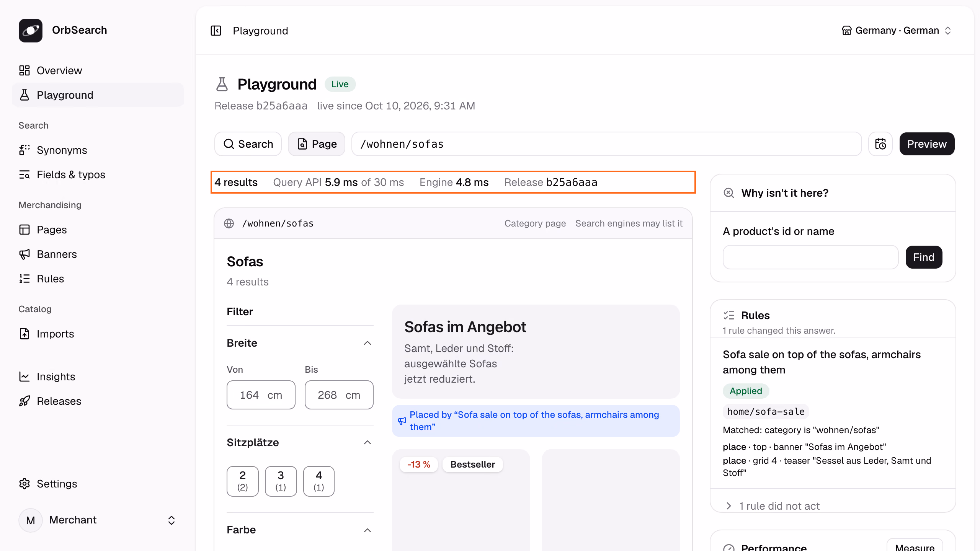Click the megaphone icon in the placement note

pos(402,421)
